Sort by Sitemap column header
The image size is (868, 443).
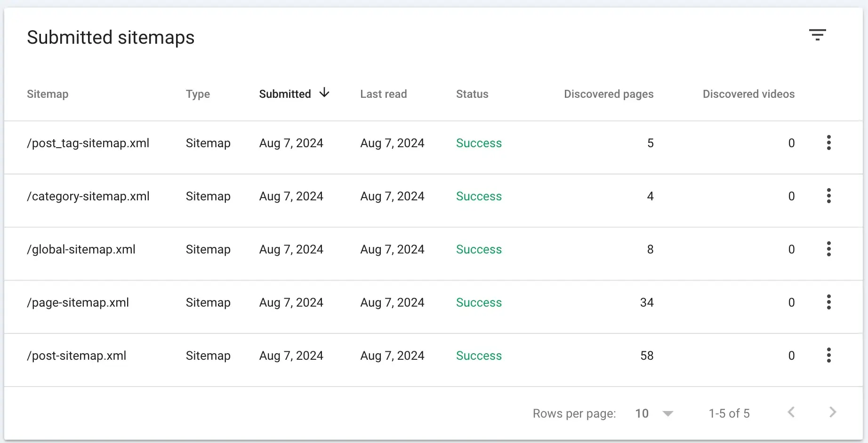(48, 94)
